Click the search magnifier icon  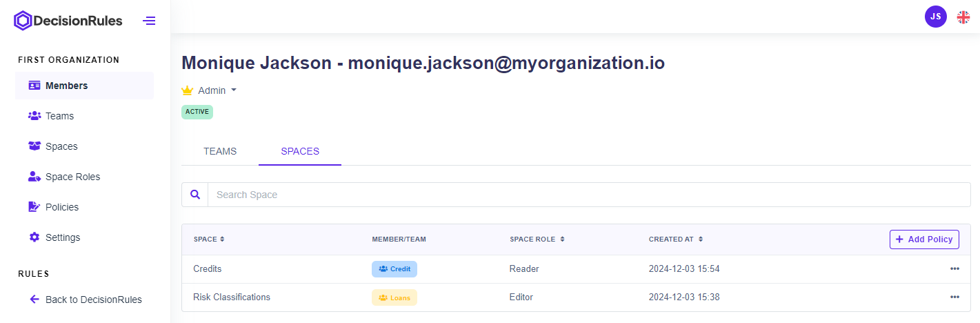coord(194,195)
